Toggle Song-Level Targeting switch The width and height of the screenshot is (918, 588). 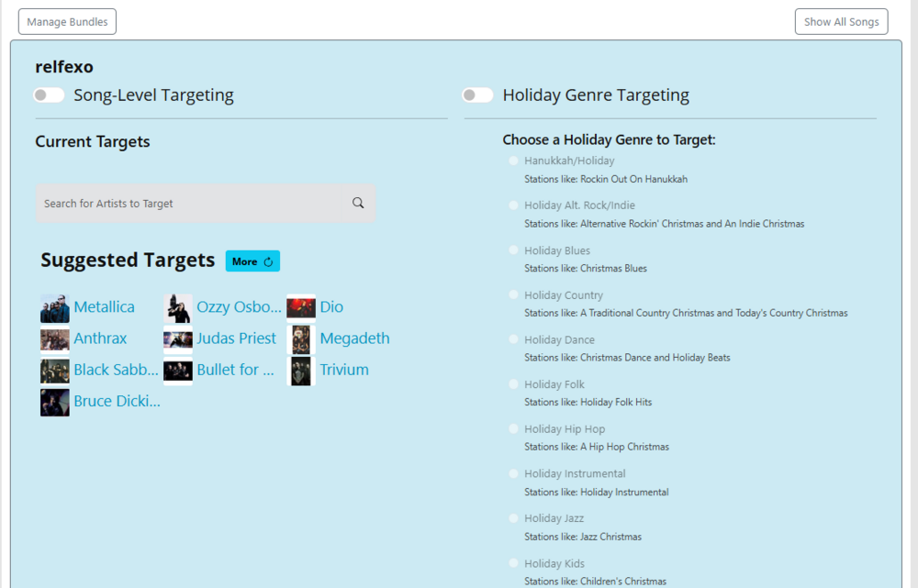(49, 94)
